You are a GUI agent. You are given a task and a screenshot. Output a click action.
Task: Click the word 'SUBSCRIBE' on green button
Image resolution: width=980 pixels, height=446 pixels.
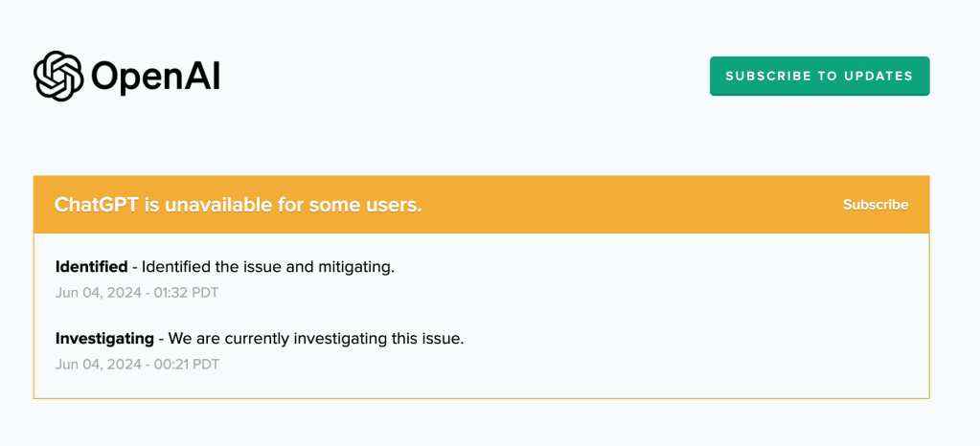click(767, 77)
